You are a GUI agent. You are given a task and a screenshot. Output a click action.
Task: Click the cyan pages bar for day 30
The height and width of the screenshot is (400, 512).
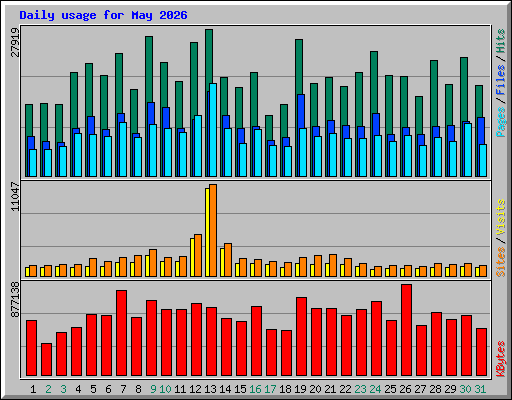pyautogui.click(x=468, y=150)
